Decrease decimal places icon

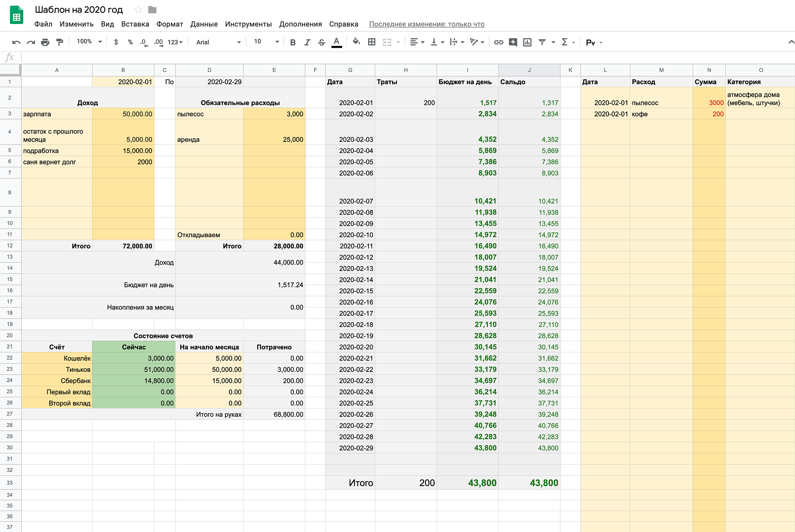tap(144, 42)
